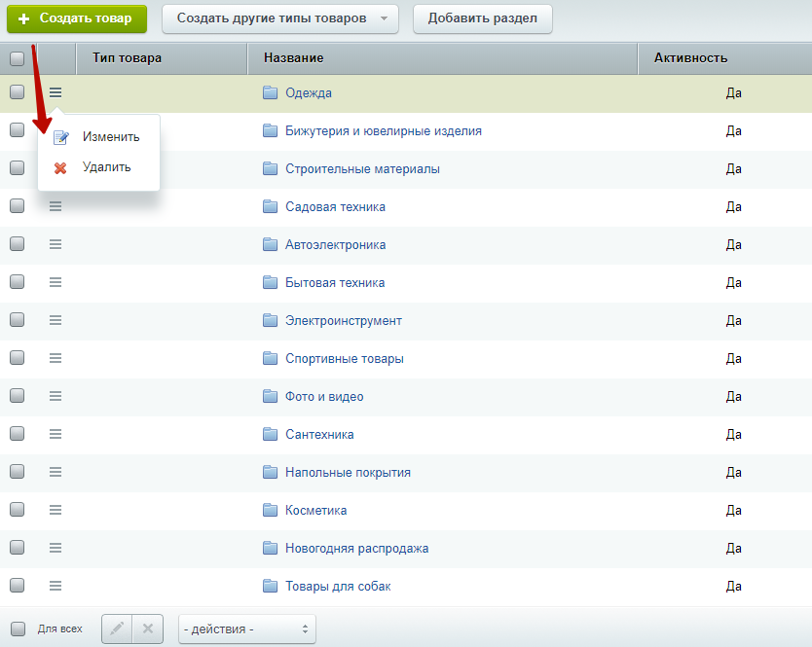Click the folder icon next to Одежда
This screenshot has width=812, height=647.
pos(270,92)
